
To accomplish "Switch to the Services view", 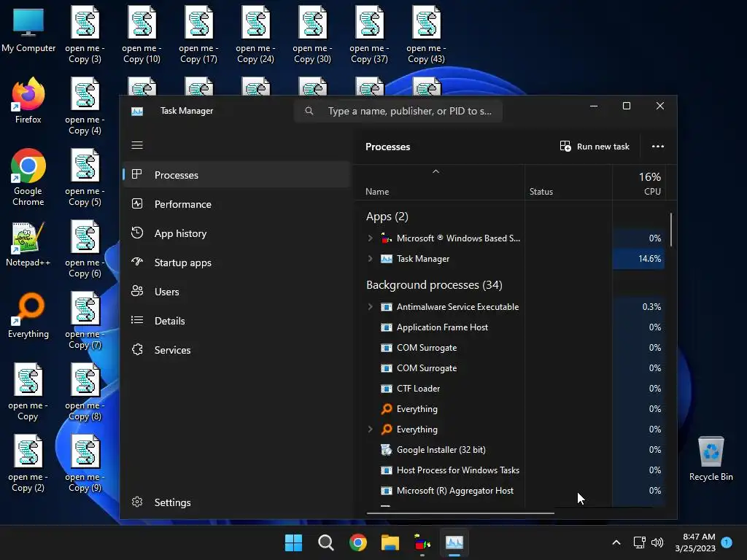I will [x=172, y=350].
